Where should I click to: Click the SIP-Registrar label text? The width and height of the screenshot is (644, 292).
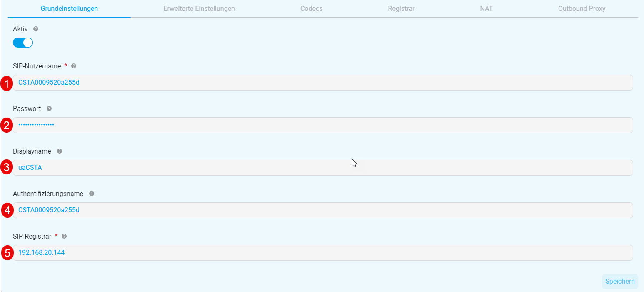[32, 236]
